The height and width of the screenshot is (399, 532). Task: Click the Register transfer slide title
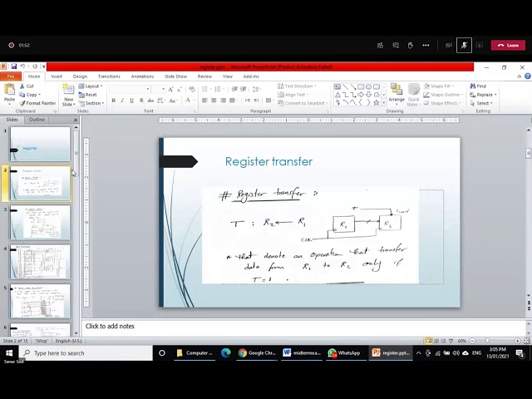[x=268, y=161]
